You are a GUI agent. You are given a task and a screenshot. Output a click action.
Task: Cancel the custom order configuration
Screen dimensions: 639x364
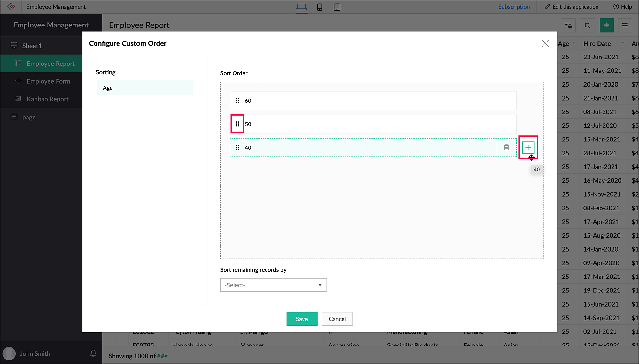click(337, 319)
